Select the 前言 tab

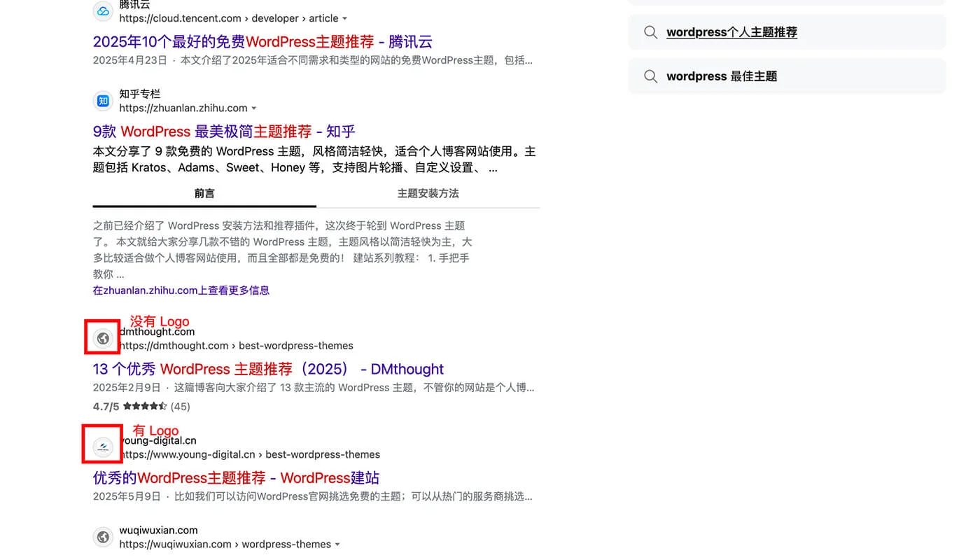(204, 193)
